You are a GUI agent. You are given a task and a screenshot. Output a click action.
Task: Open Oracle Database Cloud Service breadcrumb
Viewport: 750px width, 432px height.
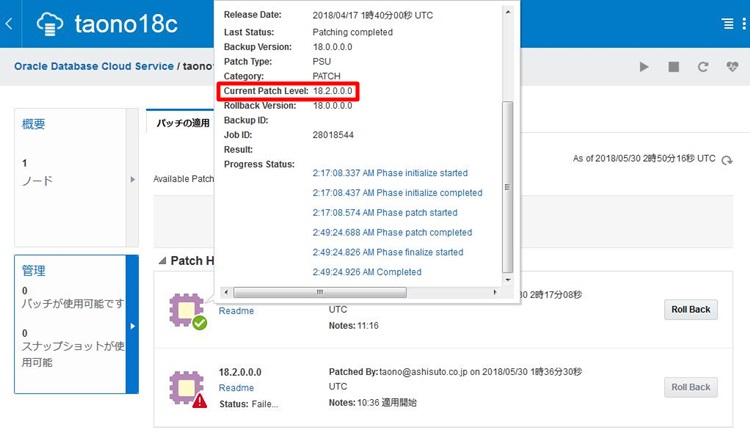(x=93, y=67)
